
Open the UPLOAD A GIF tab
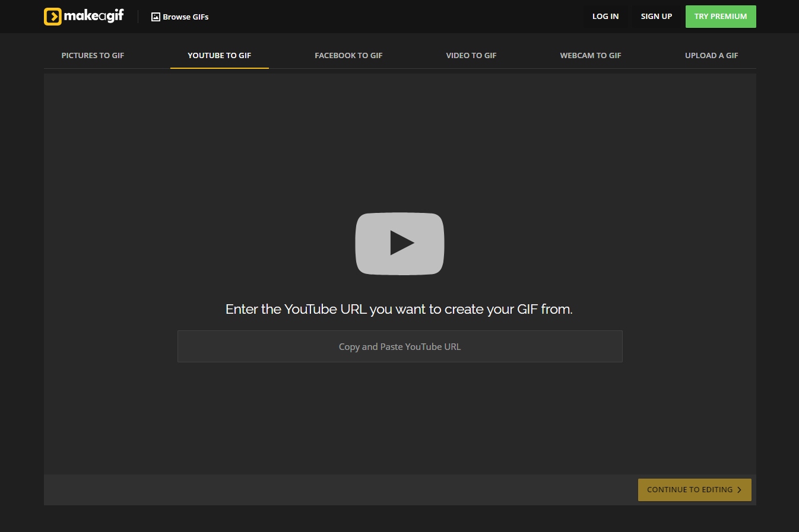pyautogui.click(x=711, y=55)
